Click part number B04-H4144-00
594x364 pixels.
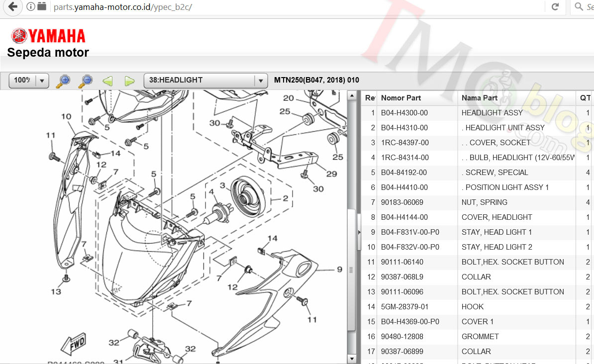(x=404, y=217)
